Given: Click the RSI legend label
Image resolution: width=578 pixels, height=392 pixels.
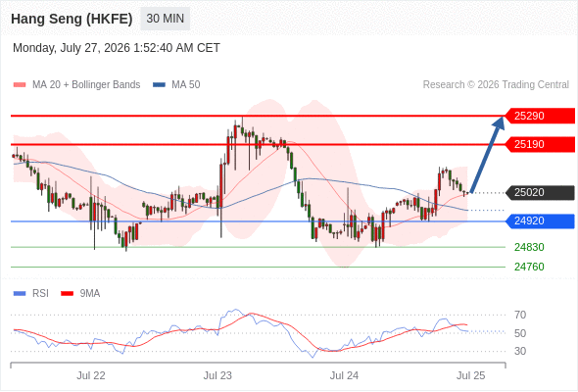Looking at the screenshot, I should [x=40, y=294].
